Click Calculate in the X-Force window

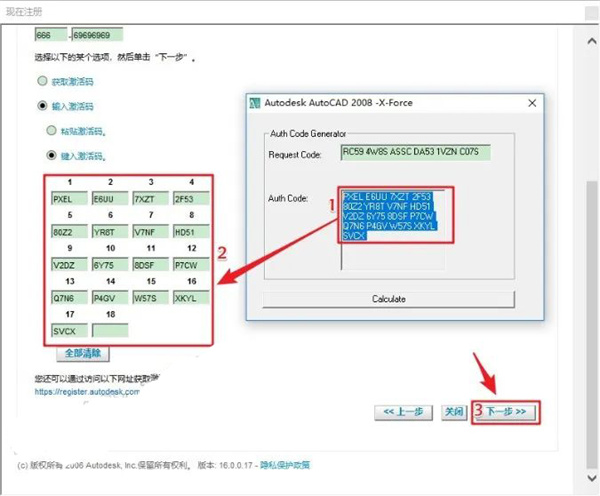(x=389, y=299)
